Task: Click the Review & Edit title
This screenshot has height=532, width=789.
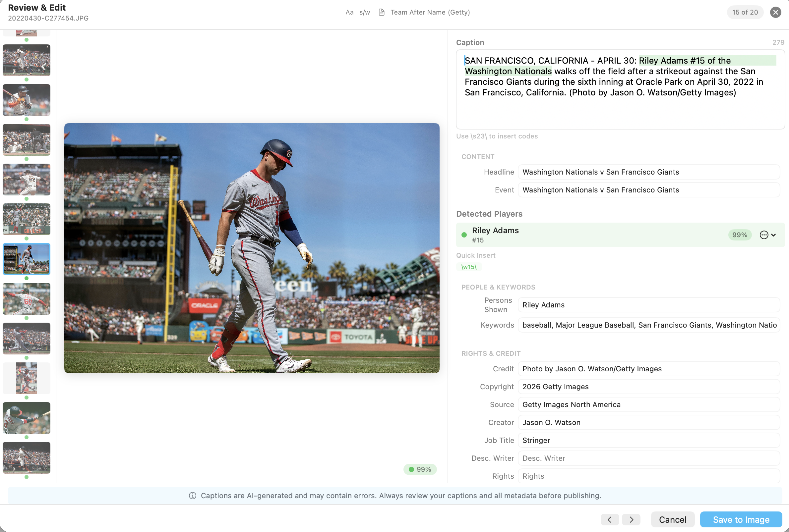Action: pyautogui.click(x=36, y=7)
